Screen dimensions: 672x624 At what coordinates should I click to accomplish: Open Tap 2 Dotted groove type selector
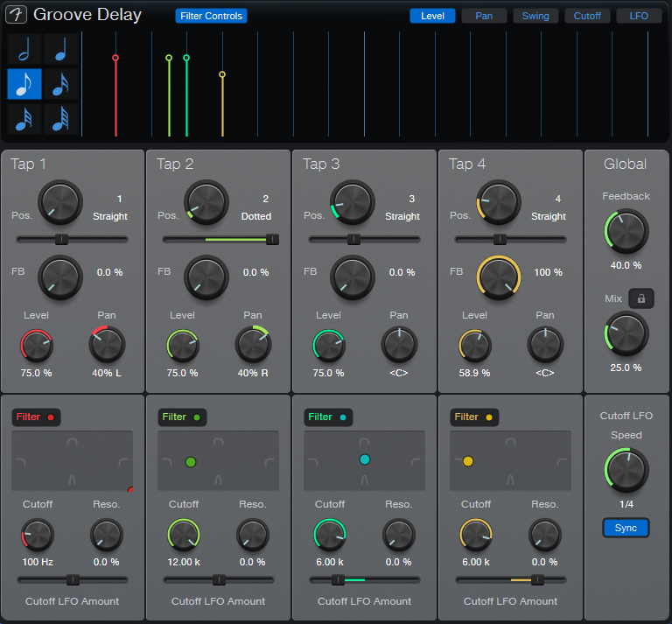coord(255,216)
